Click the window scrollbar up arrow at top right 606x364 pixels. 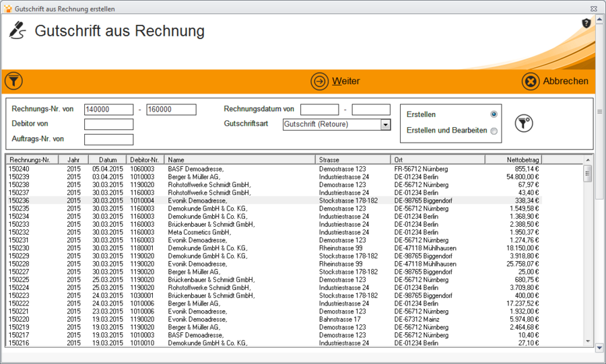[x=599, y=19]
